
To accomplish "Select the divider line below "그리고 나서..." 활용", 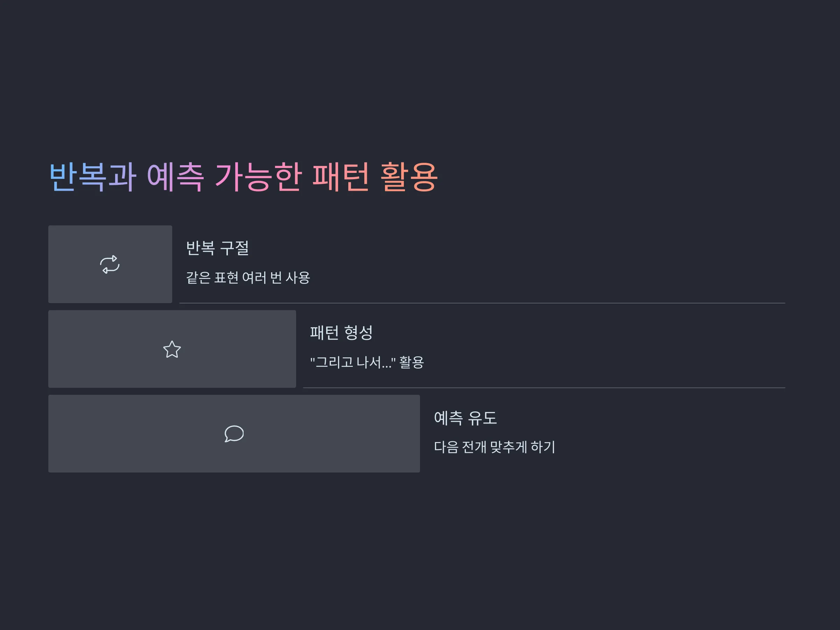I will click(x=544, y=388).
